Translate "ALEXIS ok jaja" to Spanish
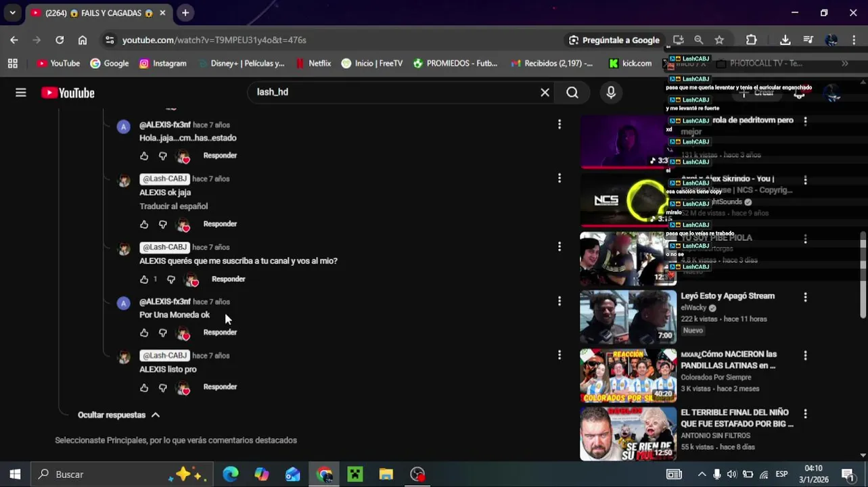The image size is (868, 487). [174, 206]
